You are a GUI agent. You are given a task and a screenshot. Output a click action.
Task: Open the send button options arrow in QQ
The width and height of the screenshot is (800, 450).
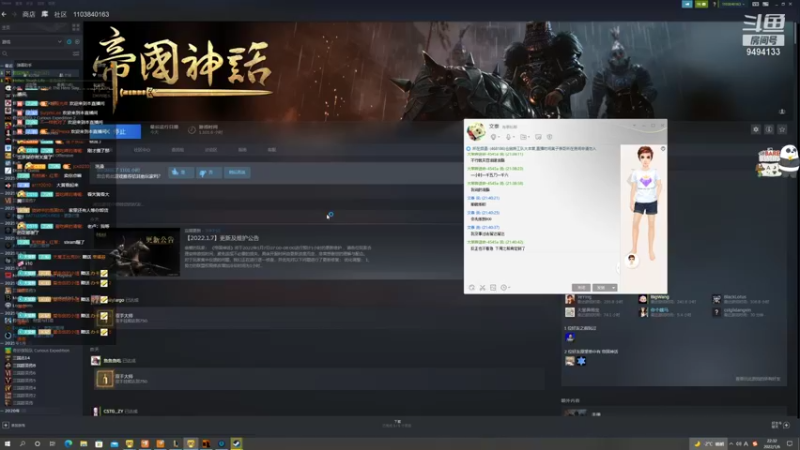point(614,288)
